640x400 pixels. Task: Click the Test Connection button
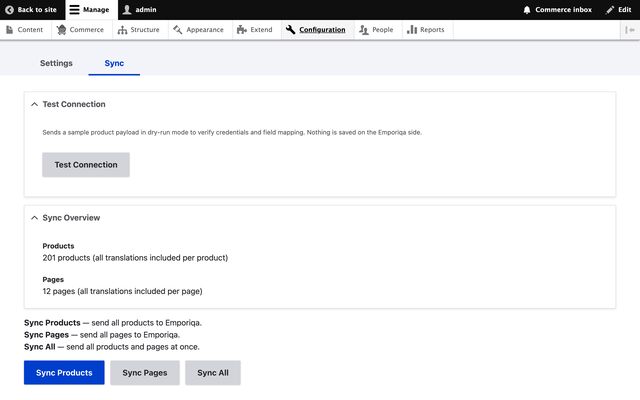[x=86, y=165]
